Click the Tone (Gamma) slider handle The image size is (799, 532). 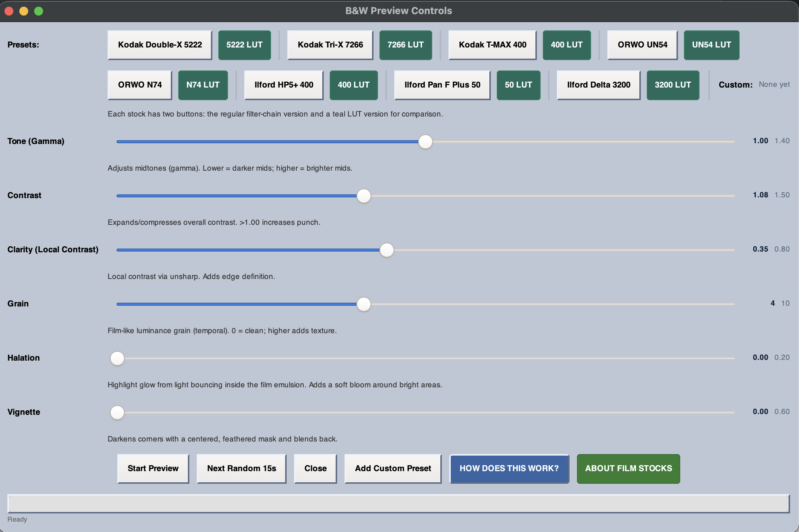[x=425, y=142]
